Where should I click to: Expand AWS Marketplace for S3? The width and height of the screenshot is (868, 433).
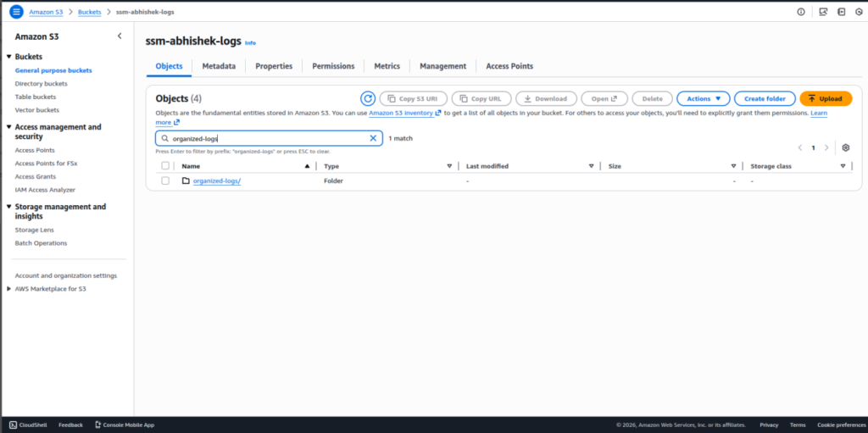pyautogui.click(x=8, y=288)
